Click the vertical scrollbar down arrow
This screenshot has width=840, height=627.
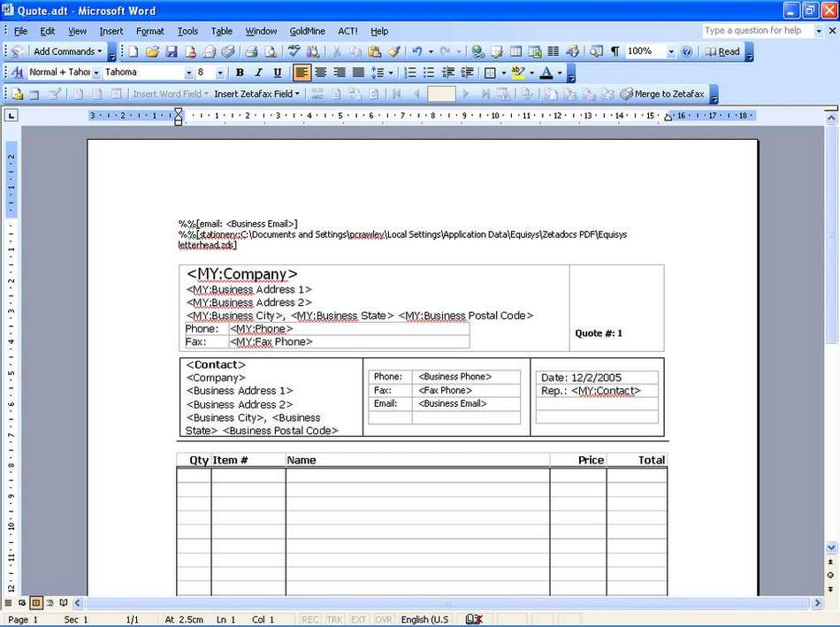(x=831, y=547)
